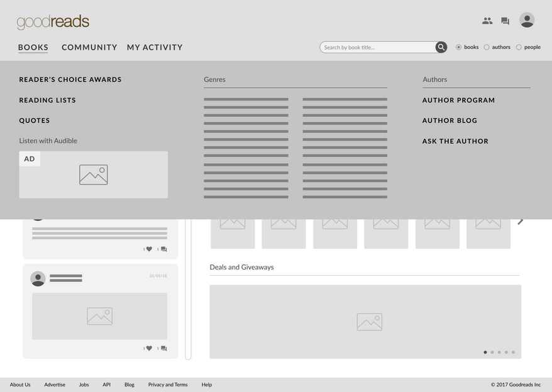Click the Audible ad image placeholder

(x=93, y=175)
